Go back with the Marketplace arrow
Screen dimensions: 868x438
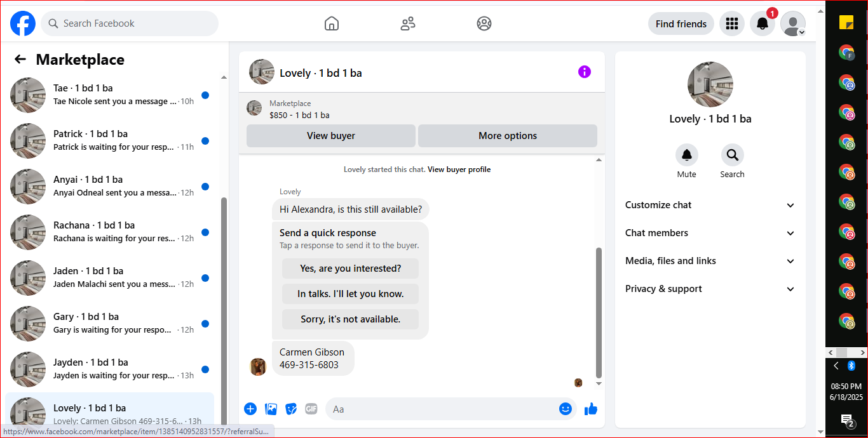click(x=20, y=59)
